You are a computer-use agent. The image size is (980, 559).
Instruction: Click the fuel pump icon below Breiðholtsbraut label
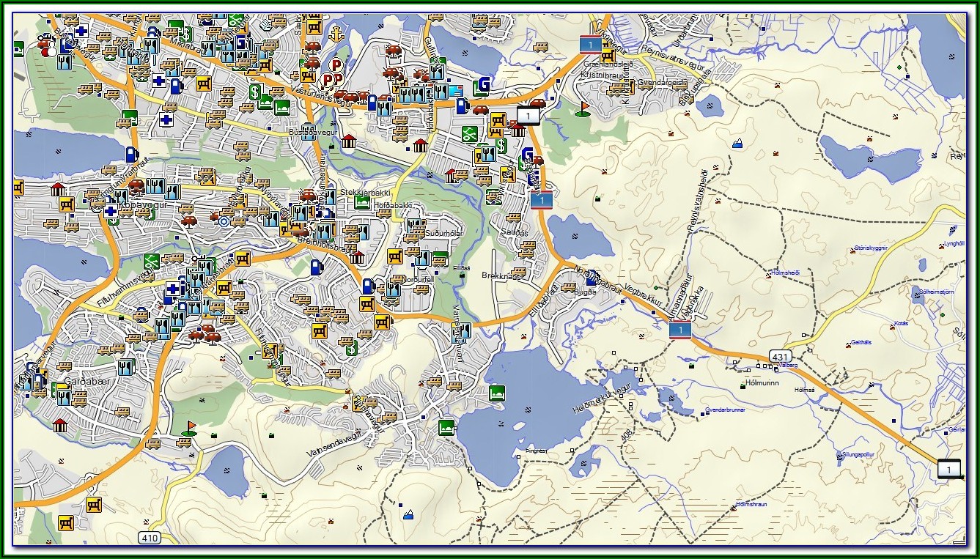click(316, 267)
